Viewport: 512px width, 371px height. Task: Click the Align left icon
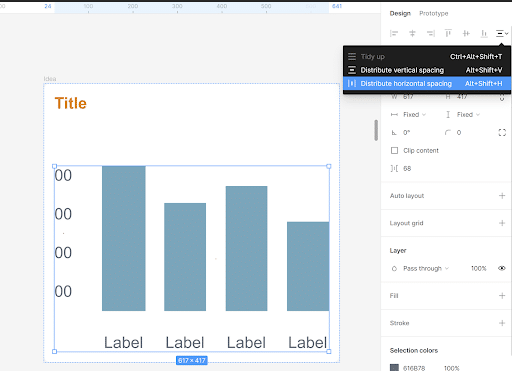click(x=394, y=33)
